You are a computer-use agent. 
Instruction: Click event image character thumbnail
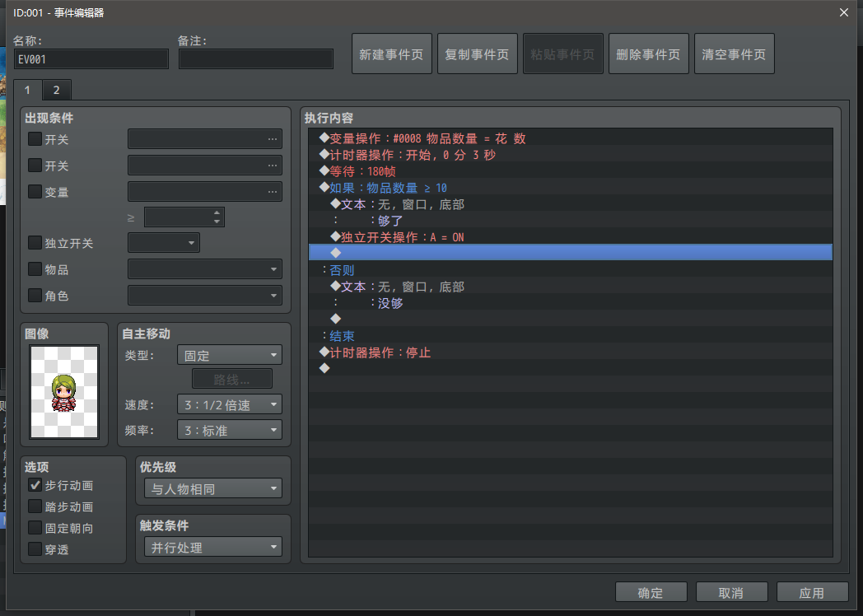click(x=64, y=392)
